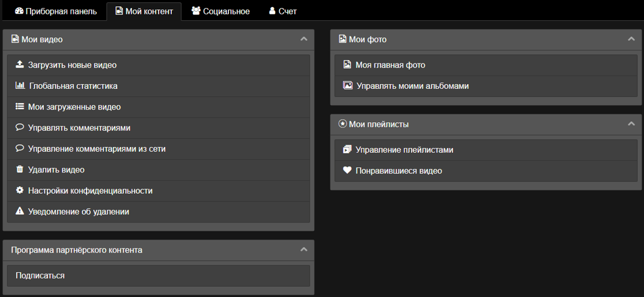The width and height of the screenshot is (644, 297).
Task: Open Управление плейлистами
Action: (x=486, y=150)
